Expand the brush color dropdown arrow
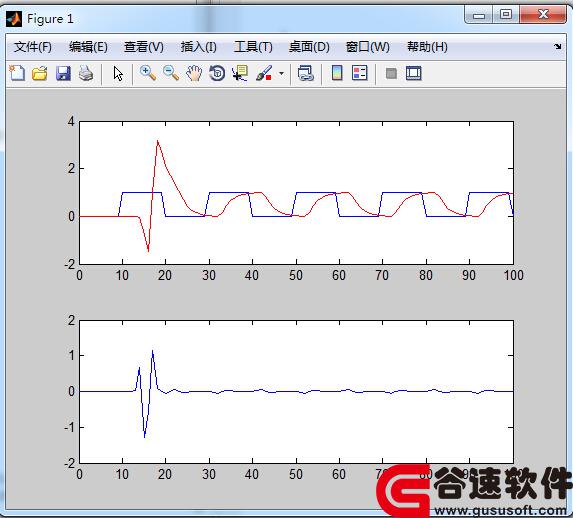This screenshot has width=573, height=518. (x=281, y=73)
